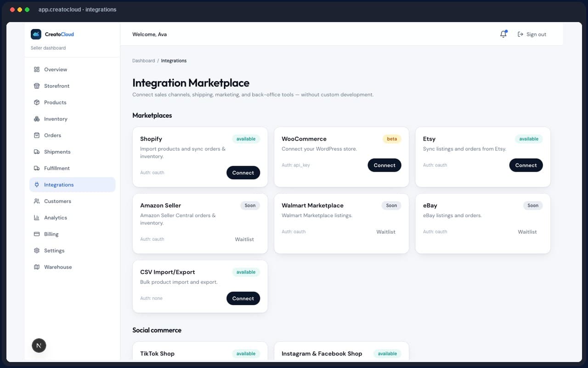Viewport: 588px width, 368px height.
Task: Click "Welcome, Ava" header text
Action: (149, 34)
